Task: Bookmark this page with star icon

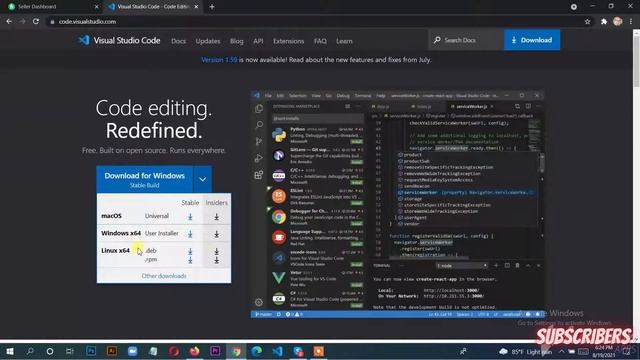Action: pyautogui.click(x=587, y=22)
